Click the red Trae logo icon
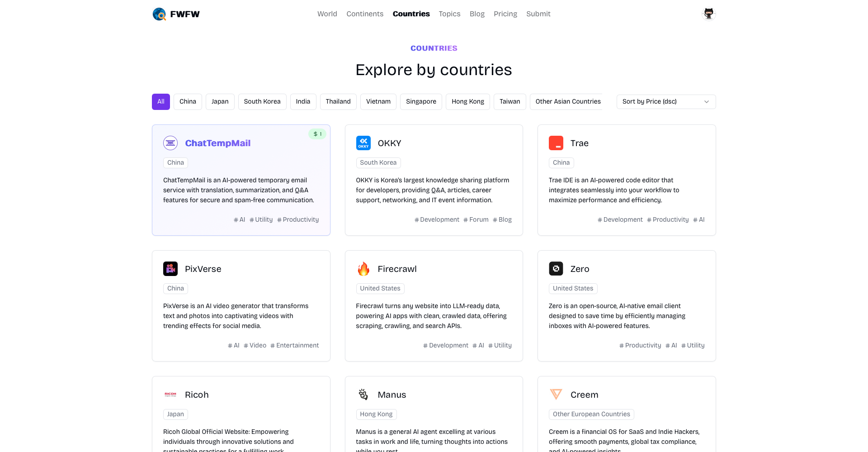 556,143
